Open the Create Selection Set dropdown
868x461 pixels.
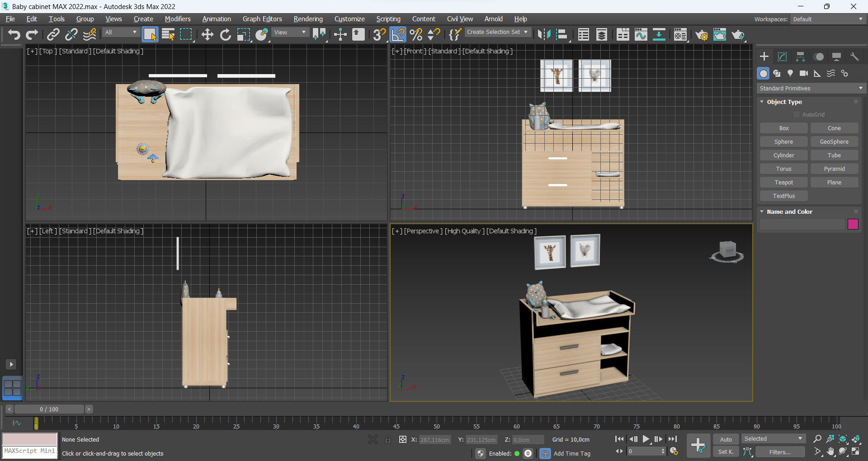pyautogui.click(x=497, y=32)
